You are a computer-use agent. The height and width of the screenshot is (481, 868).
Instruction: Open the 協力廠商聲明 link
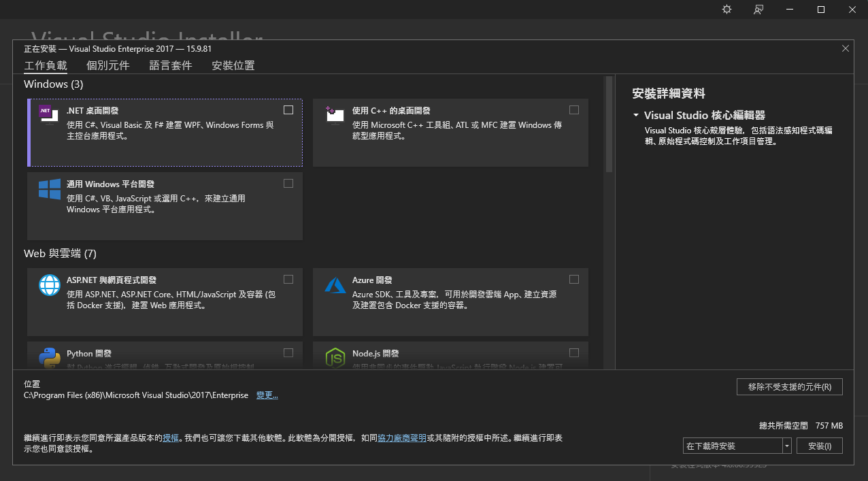tap(402, 438)
